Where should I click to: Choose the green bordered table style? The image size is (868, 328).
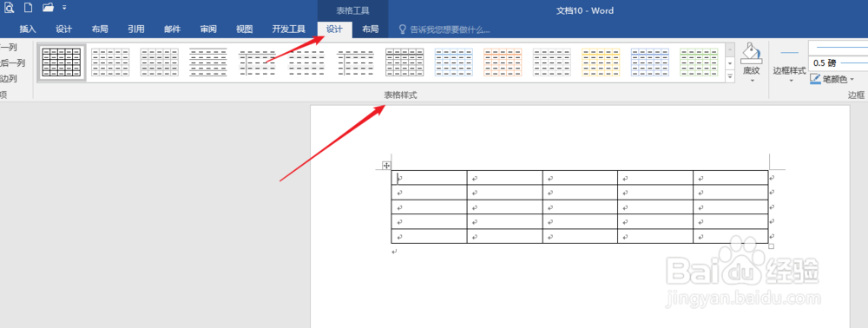699,62
